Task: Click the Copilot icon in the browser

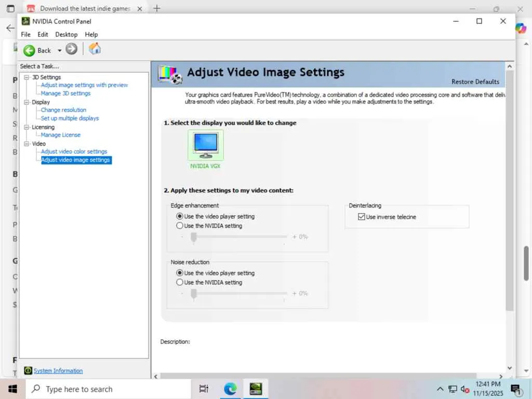Action: (x=521, y=28)
